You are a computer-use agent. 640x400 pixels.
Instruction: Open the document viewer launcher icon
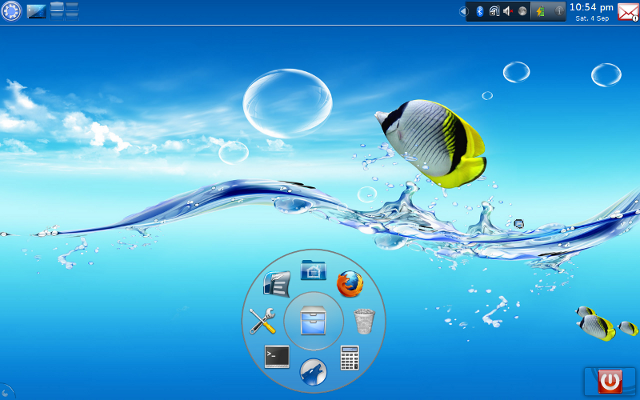click(x=277, y=284)
